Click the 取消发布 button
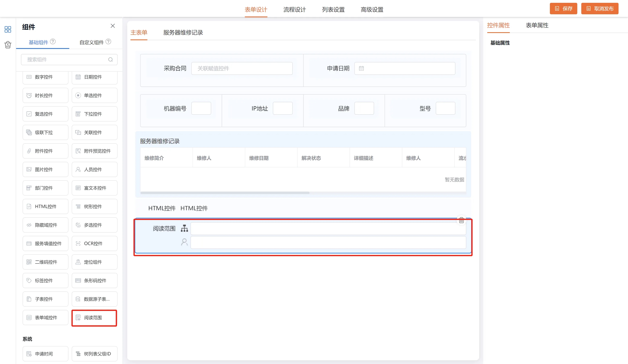Viewport: 628px width, 364px height. [600, 9]
